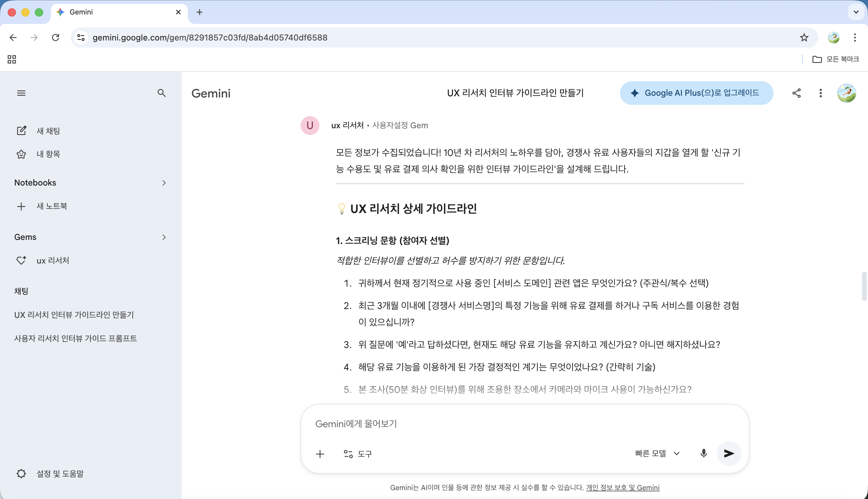Image resolution: width=868 pixels, height=499 pixels.
Task: Reload the page
Action: (x=56, y=37)
